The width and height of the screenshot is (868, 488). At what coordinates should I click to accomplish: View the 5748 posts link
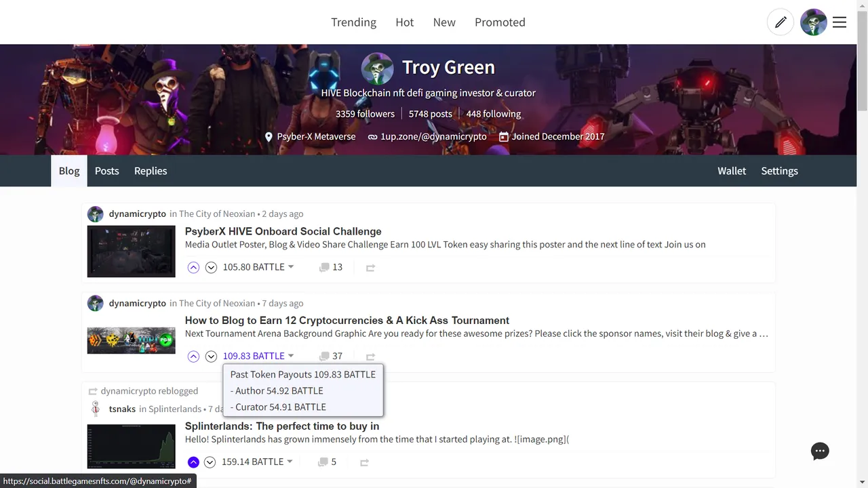click(x=430, y=114)
